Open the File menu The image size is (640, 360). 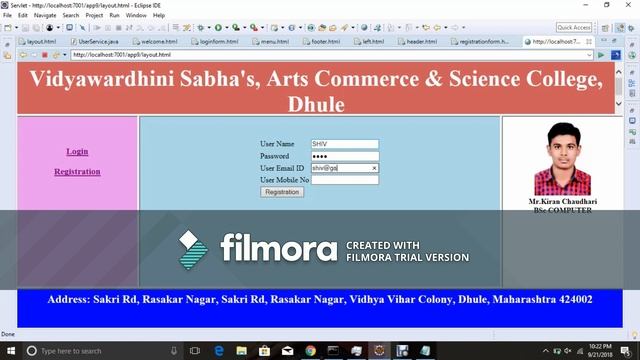pos(7,16)
